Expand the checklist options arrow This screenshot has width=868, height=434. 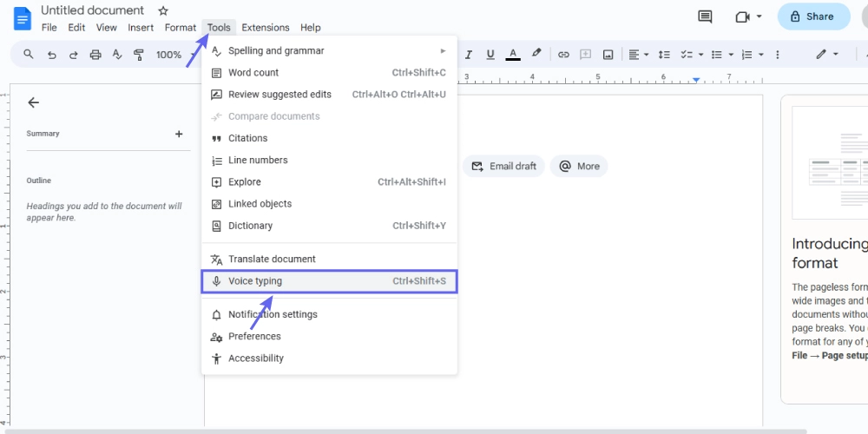[x=700, y=54]
